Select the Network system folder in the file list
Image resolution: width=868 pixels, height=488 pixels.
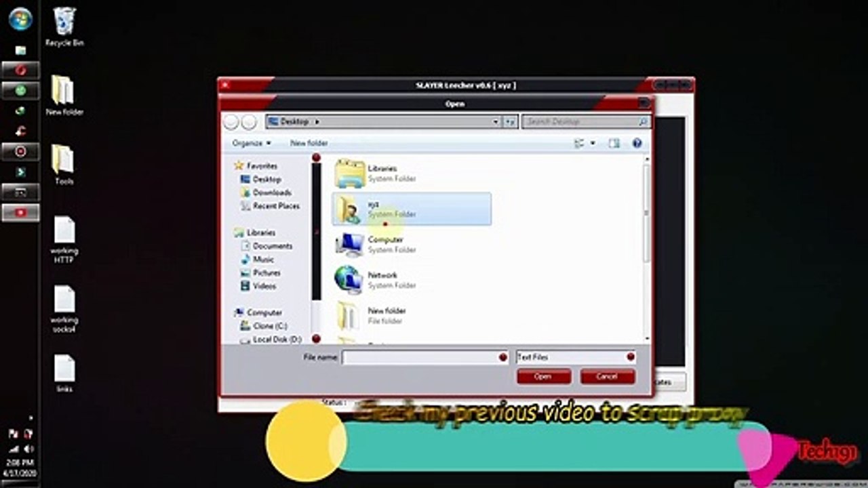pyautogui.click(x=411, y=280)
